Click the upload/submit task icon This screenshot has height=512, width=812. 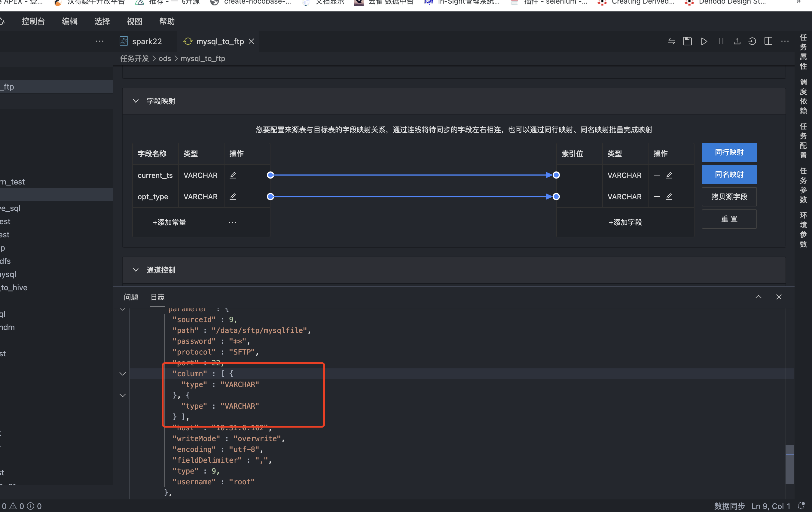(737, 41)
